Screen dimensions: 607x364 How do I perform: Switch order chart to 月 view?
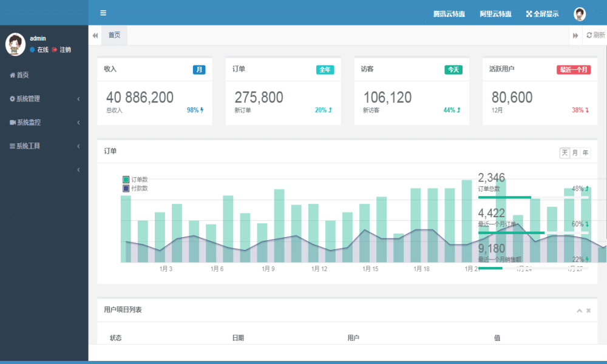(x=575, y=153)
